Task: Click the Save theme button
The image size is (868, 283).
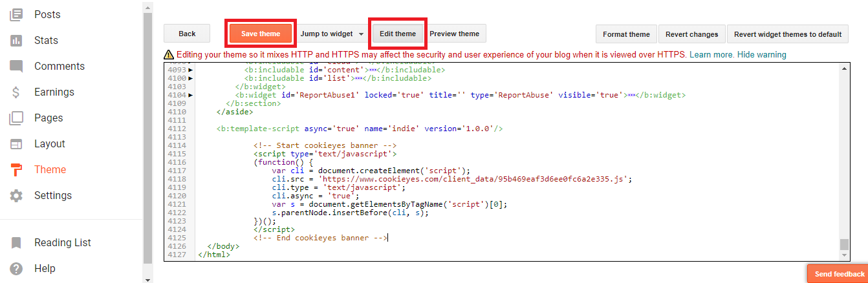Action: 261,34
